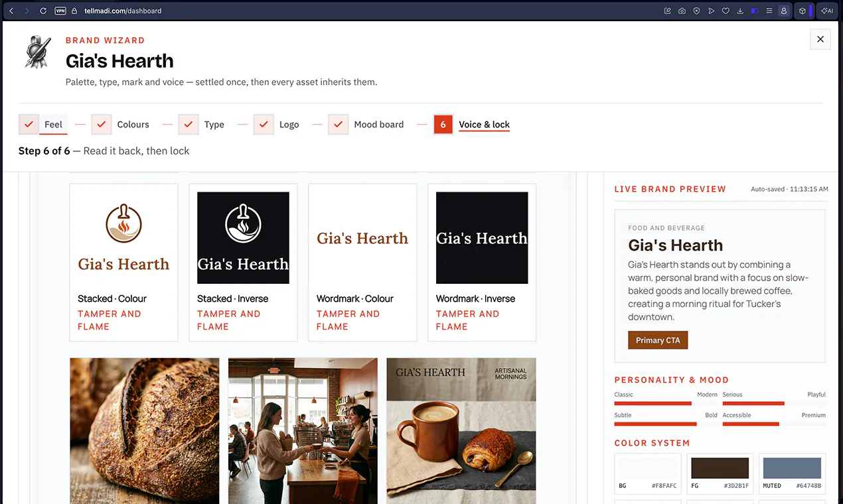Viewport: 843px width, 504px height.
Task: Open the café counter mood image
Action: pos(303,431)
